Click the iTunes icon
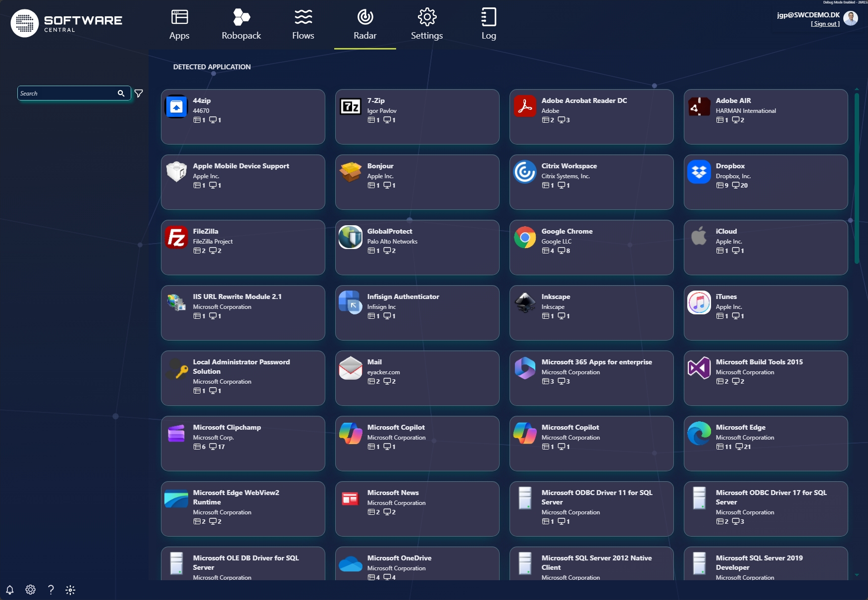This screenshot has height=600, width=868. [699, 302]
